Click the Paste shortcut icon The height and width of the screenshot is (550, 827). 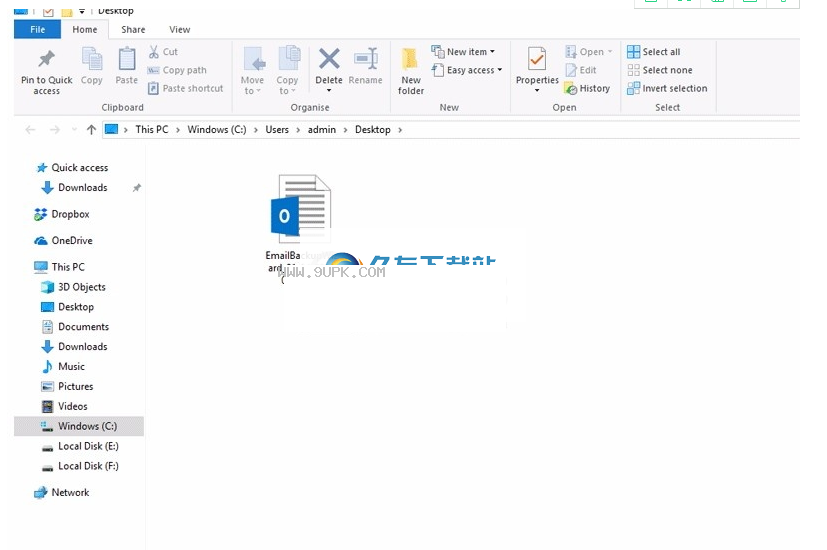click(153, 88)
